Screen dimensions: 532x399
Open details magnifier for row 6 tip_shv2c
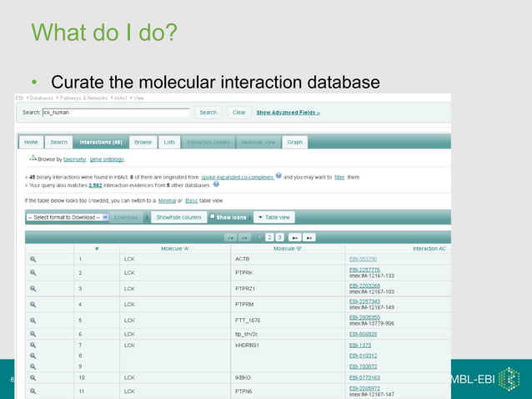coord(33,334)
